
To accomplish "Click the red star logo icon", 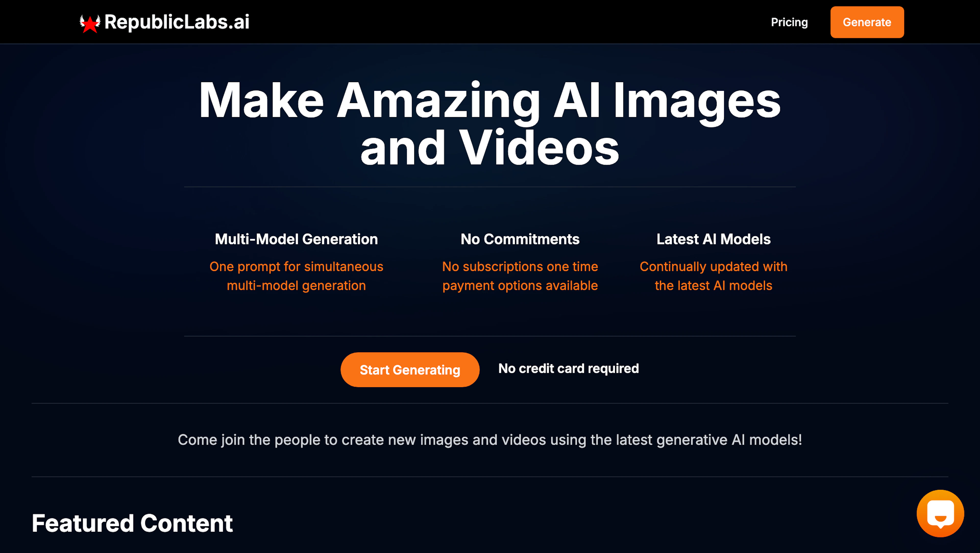I will pyautogui.click(x=90, y=23).
